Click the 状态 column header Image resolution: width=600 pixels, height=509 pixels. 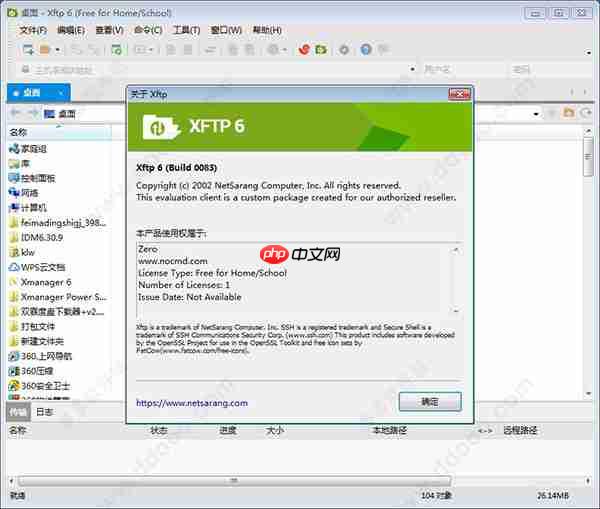click(159, 431)
